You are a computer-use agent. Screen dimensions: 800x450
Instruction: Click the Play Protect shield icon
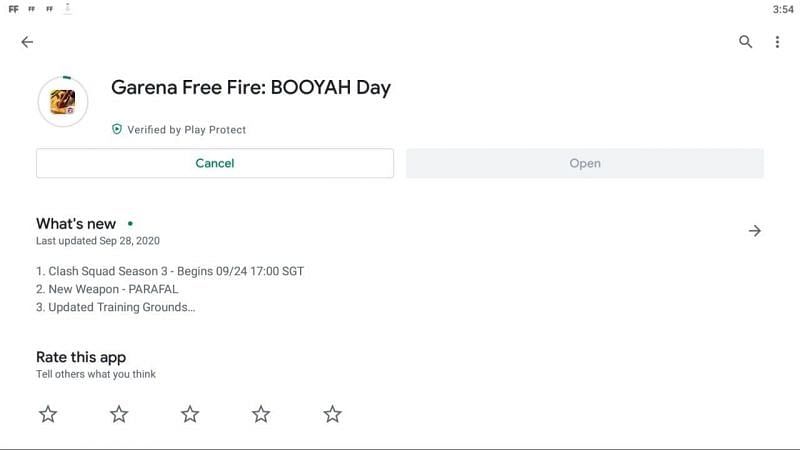tap(117, 130)
